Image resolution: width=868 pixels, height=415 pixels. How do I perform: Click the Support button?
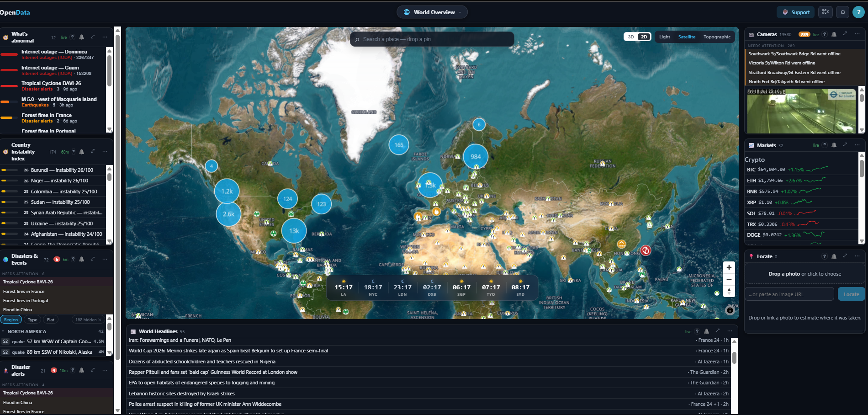[796, 12]
